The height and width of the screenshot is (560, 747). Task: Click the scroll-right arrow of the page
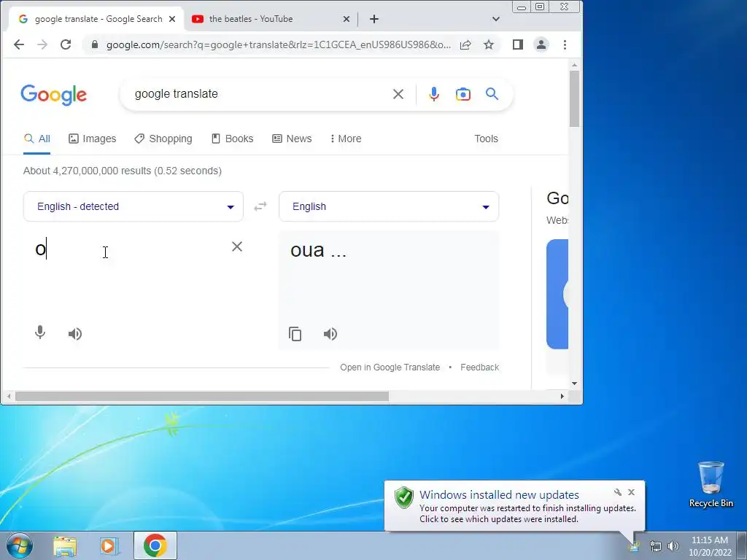pos(562,396)
